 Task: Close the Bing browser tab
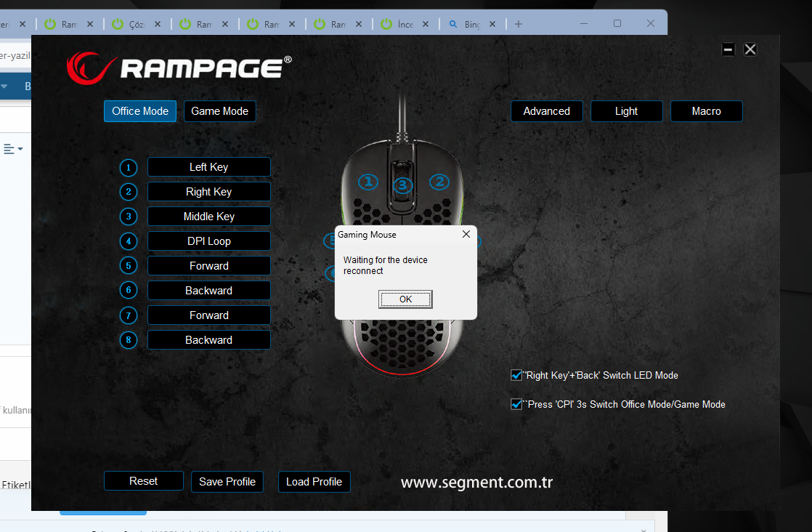coord(492,24)
